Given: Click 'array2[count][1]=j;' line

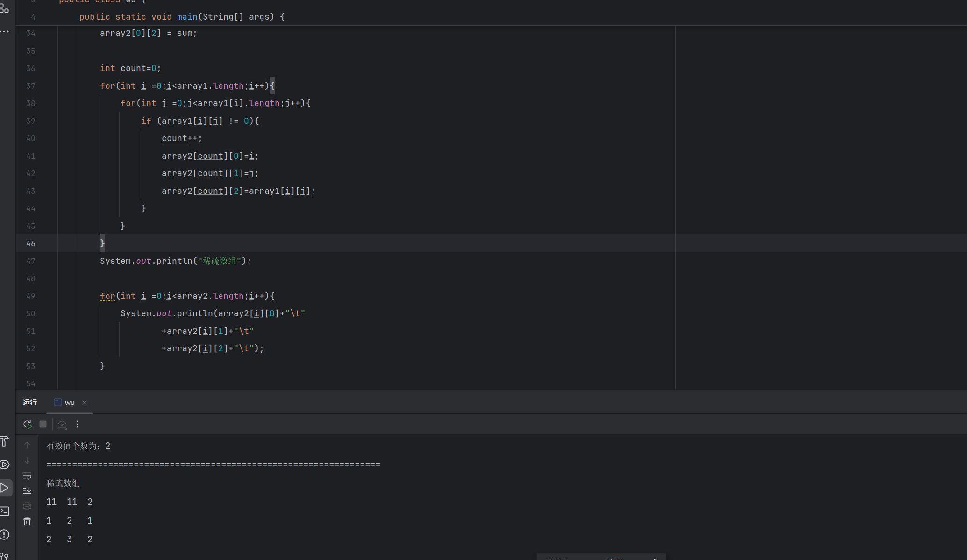Looking at the screenshot, I should point(210,173).
